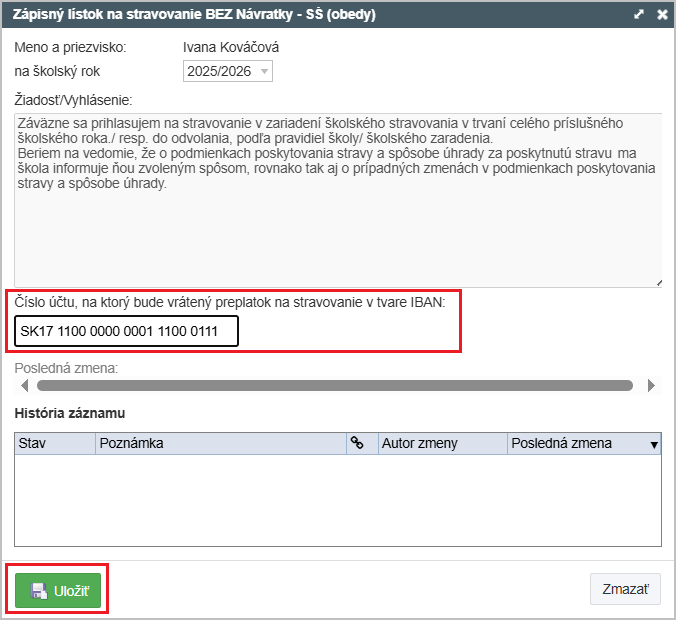This screenshot has height=620, width=676.
Task: Click the empty history records table area
Action: coord(337,500)
